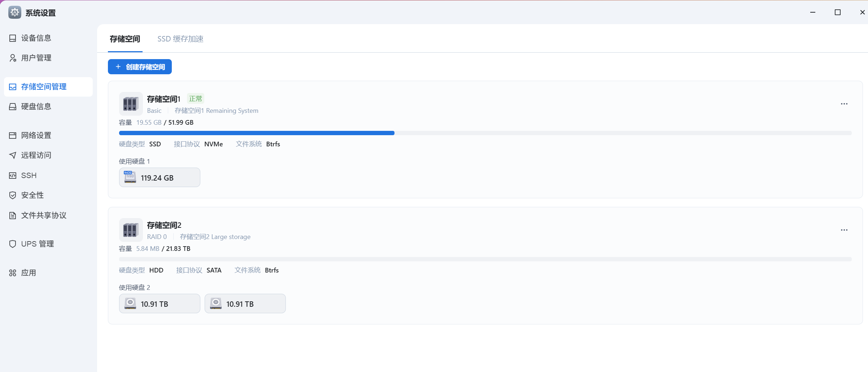The image size is (868, 372).
Task: Open UPS 管理 page
Action: tap(37, 244)
